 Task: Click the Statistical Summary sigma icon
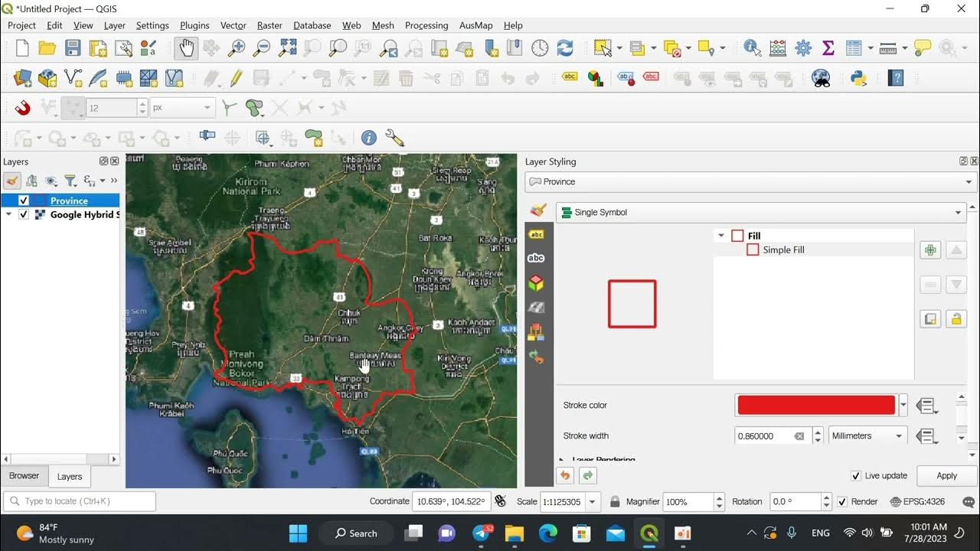(828, 48)
